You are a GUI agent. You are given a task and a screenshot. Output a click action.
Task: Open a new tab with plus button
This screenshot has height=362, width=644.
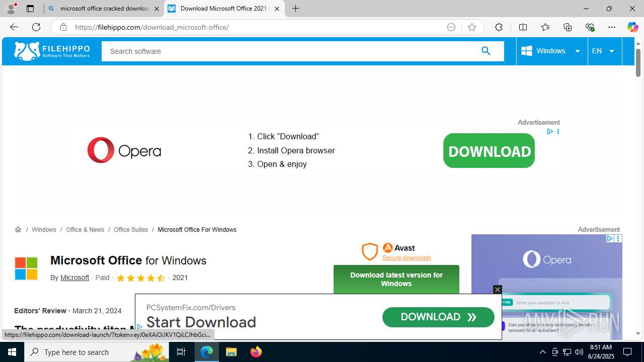tap(296, 9)
